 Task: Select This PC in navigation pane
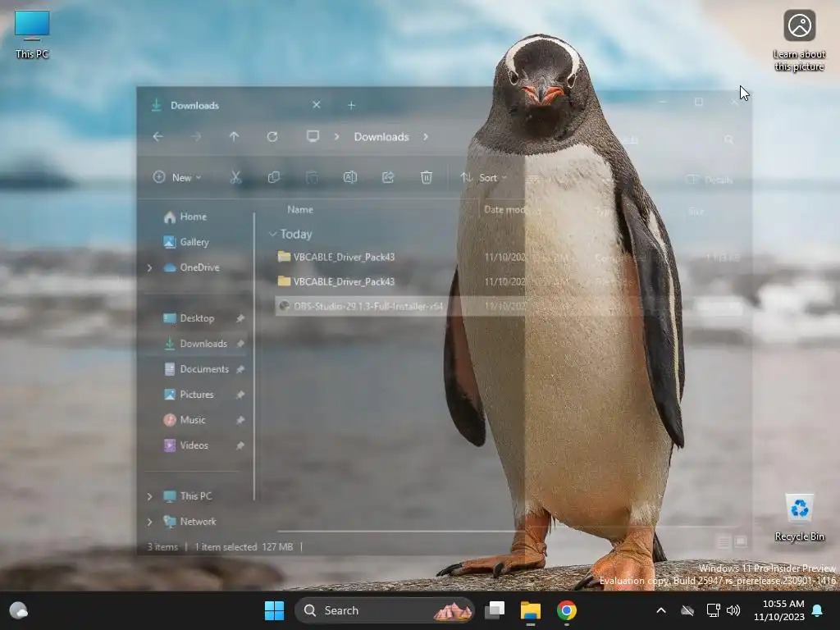click(188, 496)
